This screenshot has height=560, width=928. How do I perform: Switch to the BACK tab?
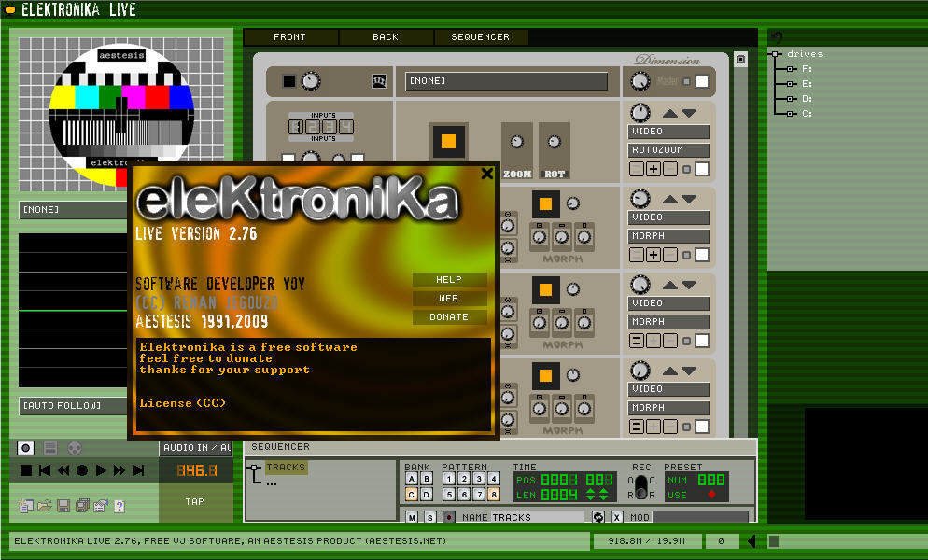pyautogui.click(x=386, y=37)
